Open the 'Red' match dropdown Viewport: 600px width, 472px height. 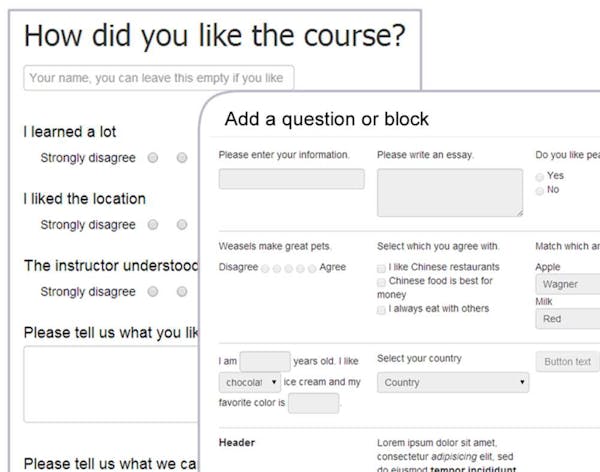coord(567,319)
